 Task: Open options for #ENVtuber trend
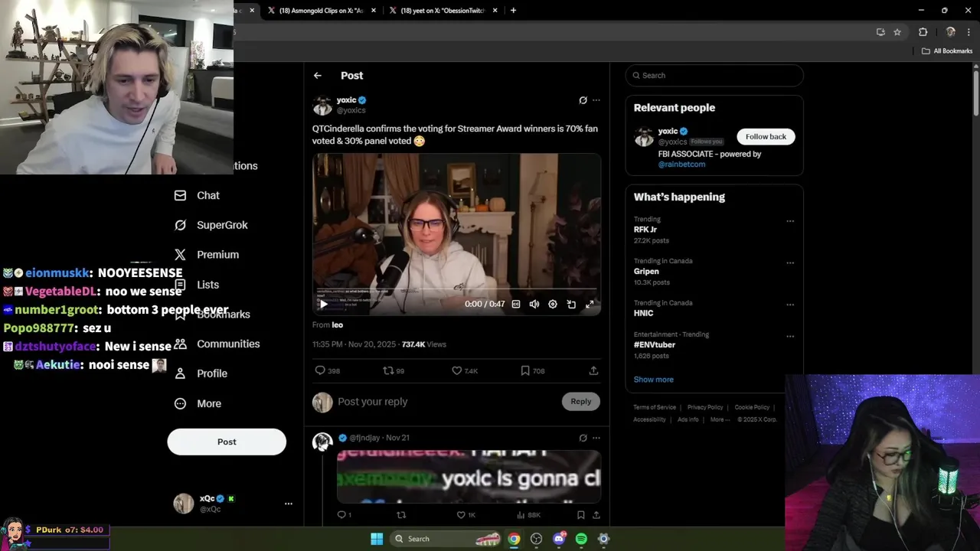tap(790, 337)
